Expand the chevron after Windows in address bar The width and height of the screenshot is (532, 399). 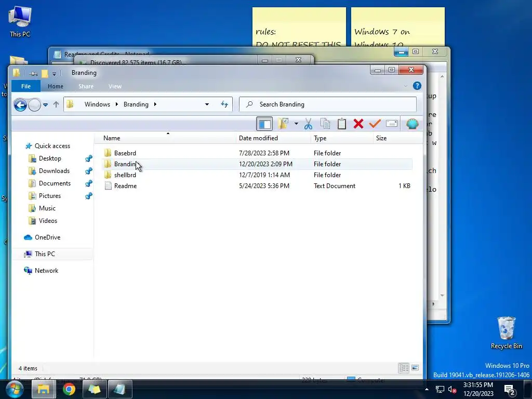(116, 104)
